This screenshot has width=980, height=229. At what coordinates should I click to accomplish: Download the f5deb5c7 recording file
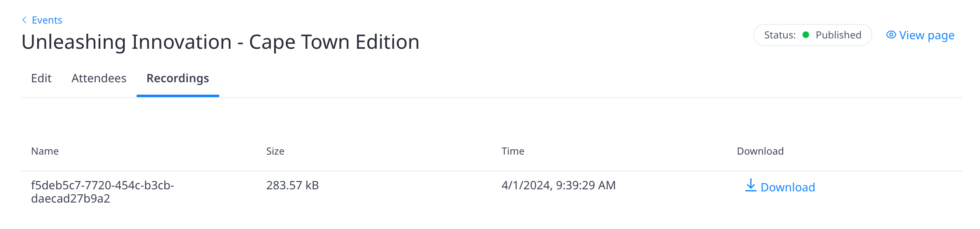point(780,187)
